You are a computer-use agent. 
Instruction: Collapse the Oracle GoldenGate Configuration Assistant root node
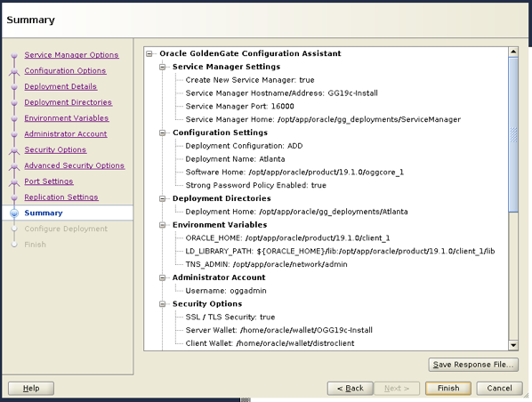pos(149,53)
